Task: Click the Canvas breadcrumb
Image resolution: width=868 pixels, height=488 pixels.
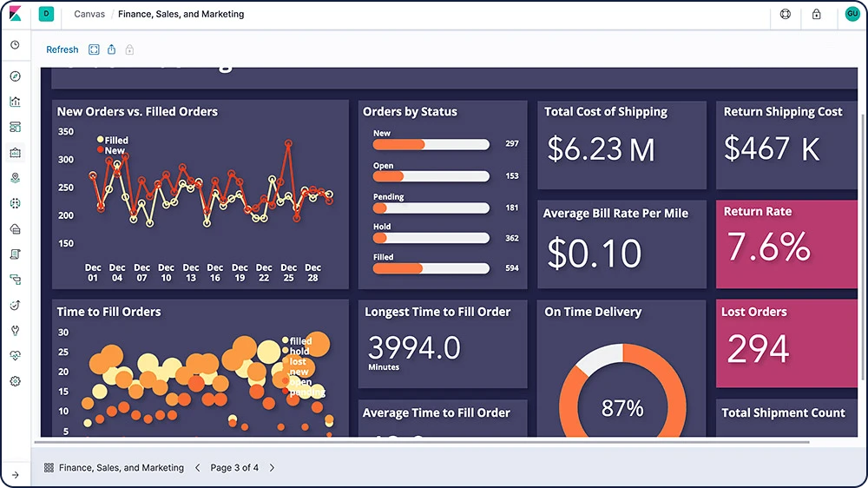Action: coord(89,14)
